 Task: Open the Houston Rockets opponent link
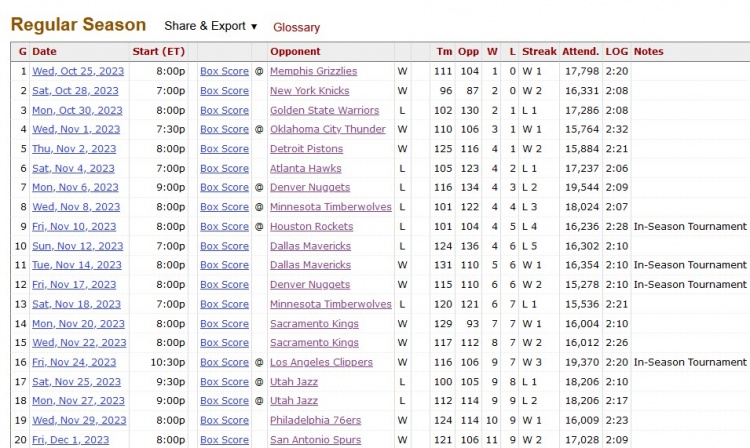click(x=311, y=226)
